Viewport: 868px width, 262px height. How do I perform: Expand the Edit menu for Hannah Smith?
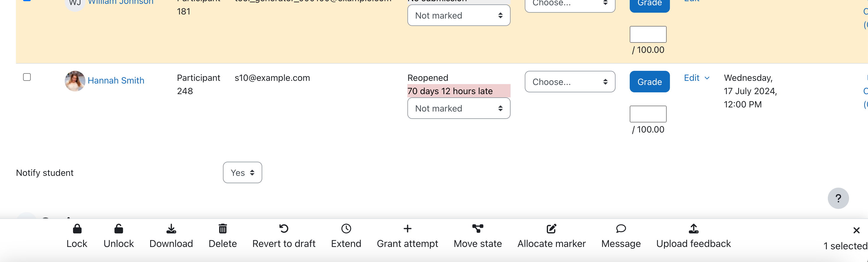point(697,78)
